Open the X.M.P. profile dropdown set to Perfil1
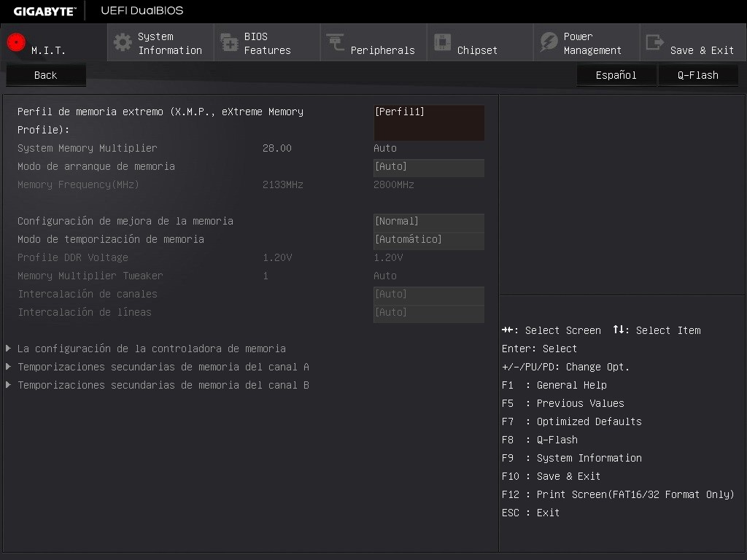747x560 pixels. (428, 122)
